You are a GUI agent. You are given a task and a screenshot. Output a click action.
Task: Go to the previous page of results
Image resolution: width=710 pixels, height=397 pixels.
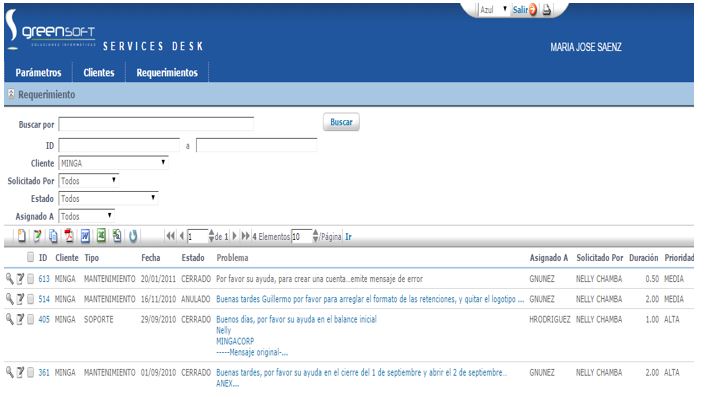[182, 236]
